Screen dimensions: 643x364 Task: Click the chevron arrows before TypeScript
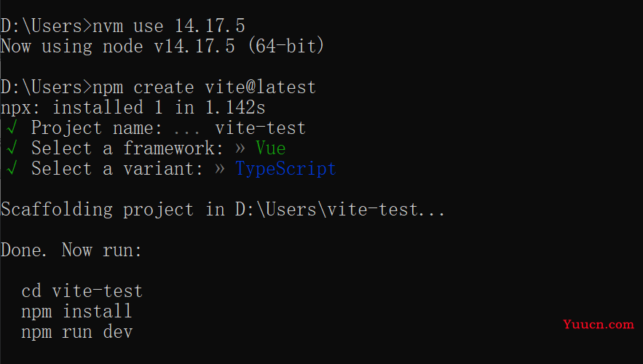(x=220, y=168)
